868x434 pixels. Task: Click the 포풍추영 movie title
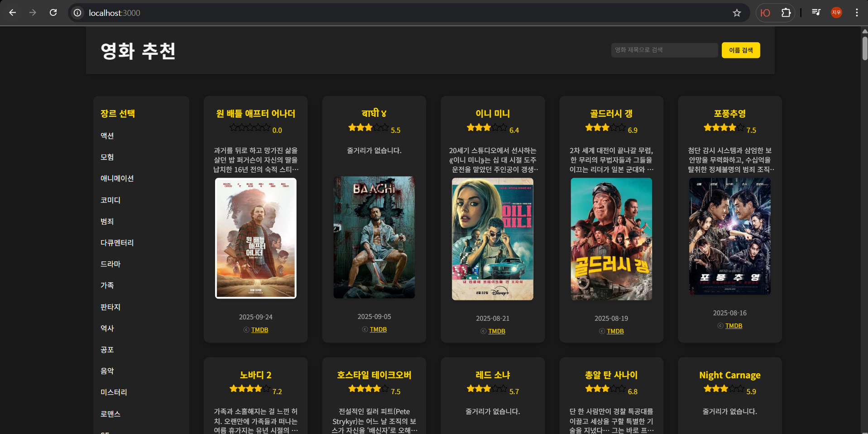click(x=730, y=114)
